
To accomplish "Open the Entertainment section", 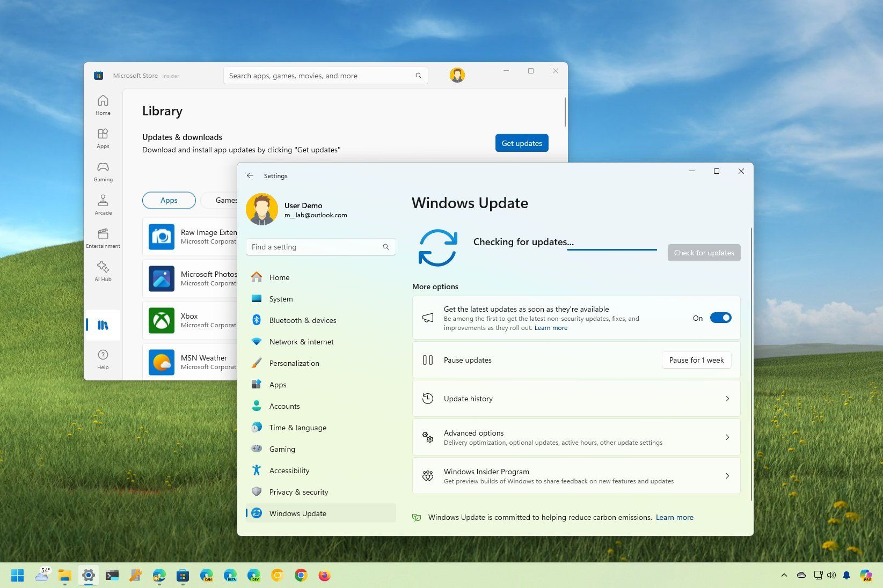I will tap(103, 238).
